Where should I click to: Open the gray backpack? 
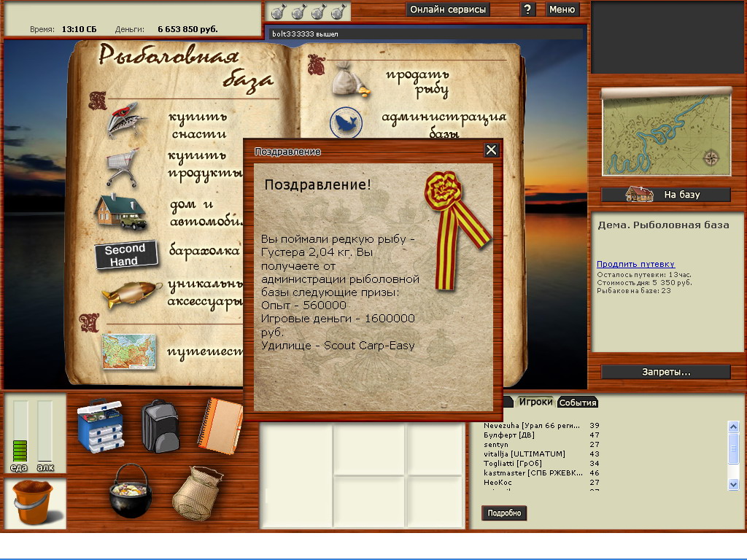[160, 426]
